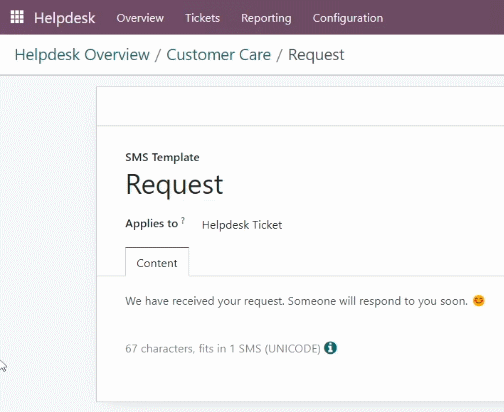
Task: Click the smiling emoji in the message
Action: pos(478,301)
